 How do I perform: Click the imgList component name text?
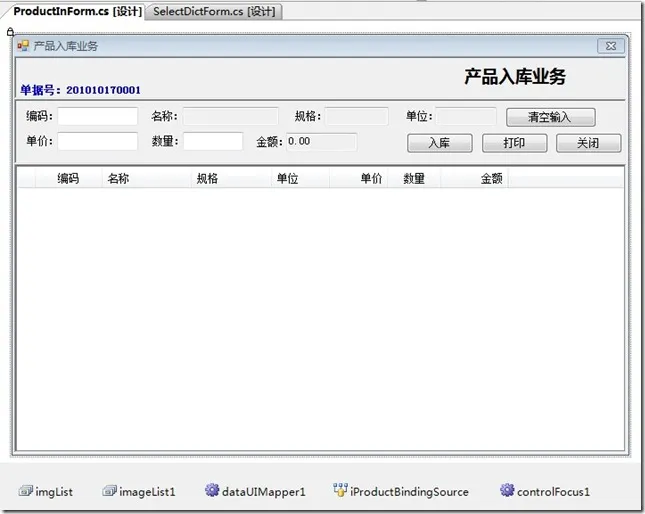[x=54, y=492]
